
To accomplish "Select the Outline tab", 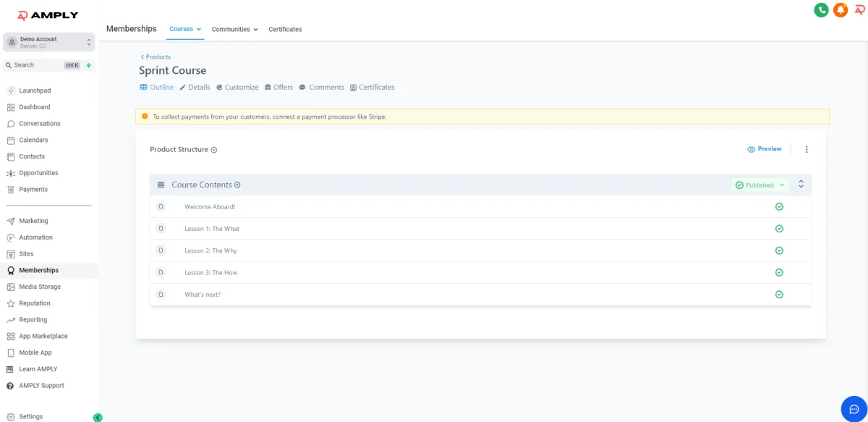I will pos(156,87).
